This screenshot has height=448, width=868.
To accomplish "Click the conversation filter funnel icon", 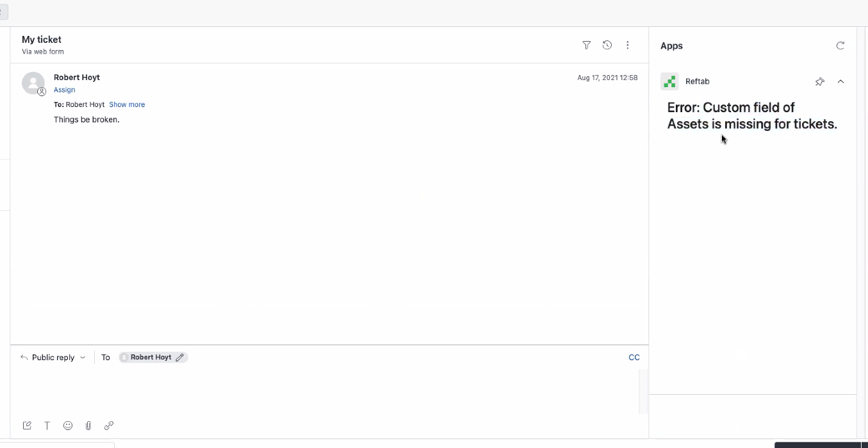I will [586, 45].
